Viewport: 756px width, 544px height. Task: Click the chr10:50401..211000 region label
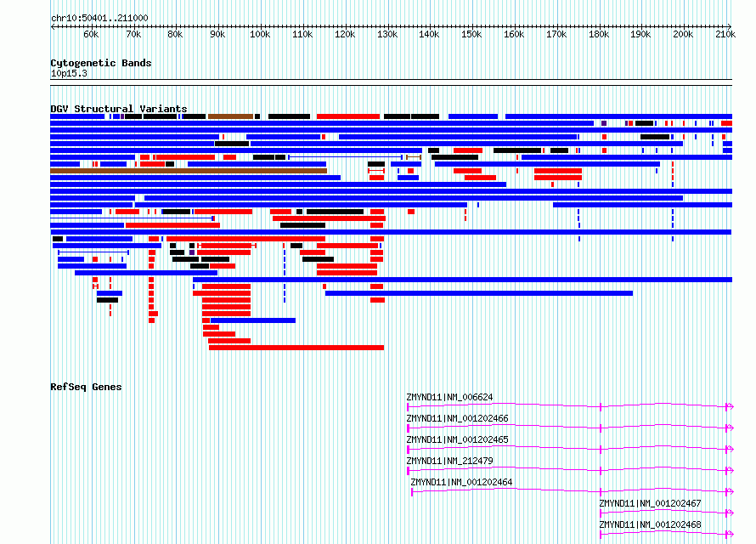coord(99,18)
